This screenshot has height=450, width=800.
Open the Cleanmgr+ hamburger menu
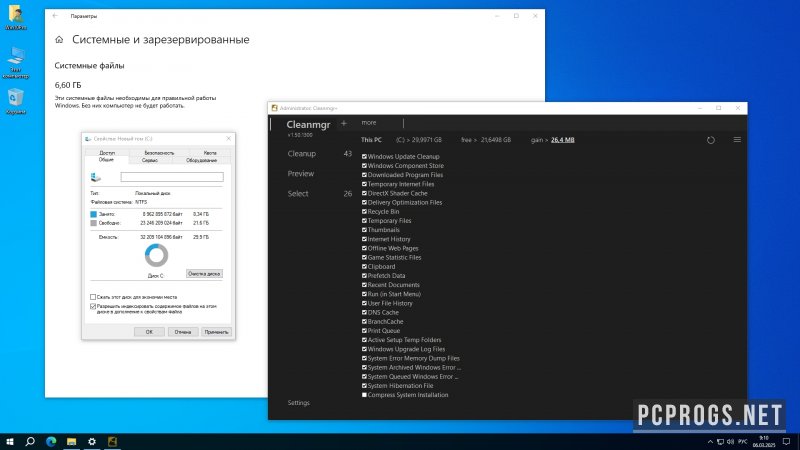pyautogui.click(x=737, y=139)
